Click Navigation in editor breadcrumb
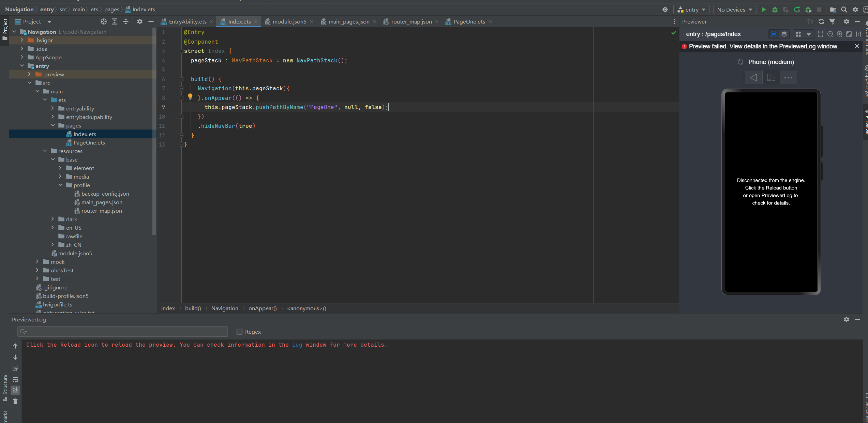This screenshot has width=868, height=423. [225, 308]
